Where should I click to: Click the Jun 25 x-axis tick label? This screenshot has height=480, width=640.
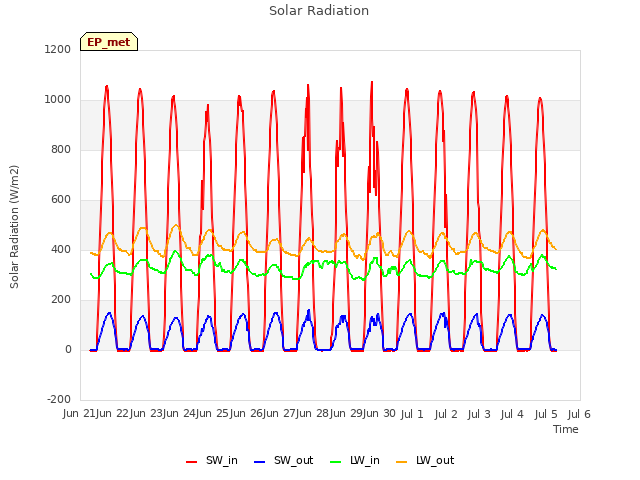213,414
